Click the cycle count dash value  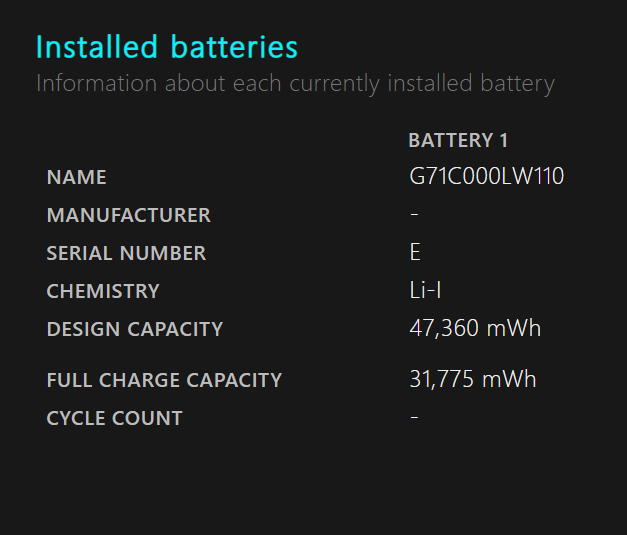click(x=414, y=417)
